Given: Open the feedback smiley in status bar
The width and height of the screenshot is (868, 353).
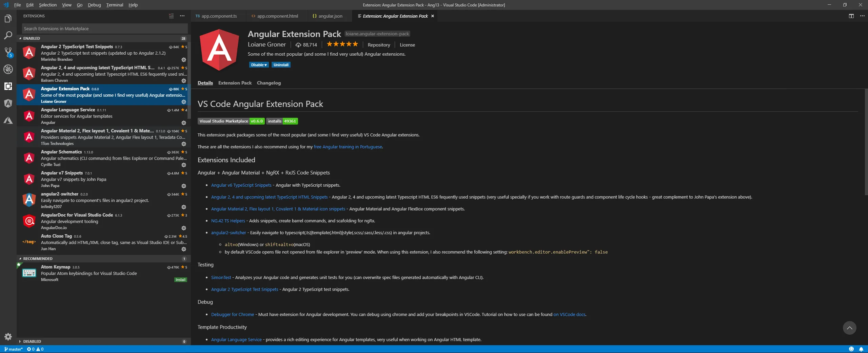Looking at the screenshot, I should [x=851, y=349].
